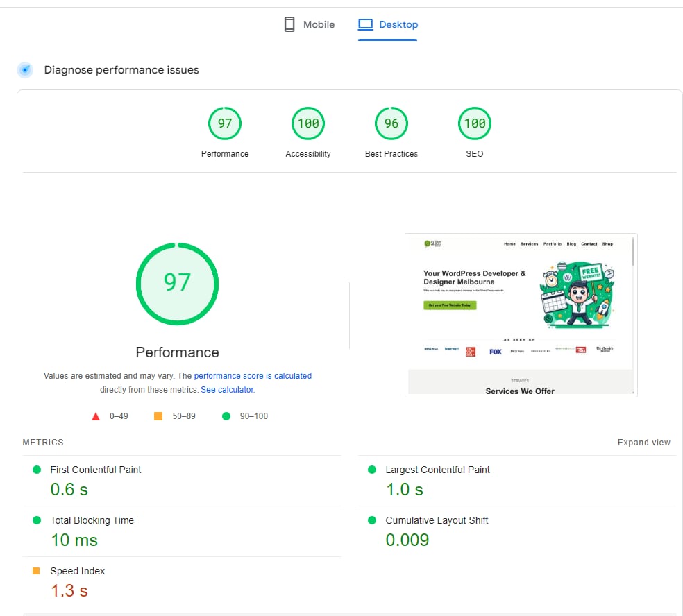Click the 0.6 s value
The image size is (683, 616).
(x=69, y=489)
